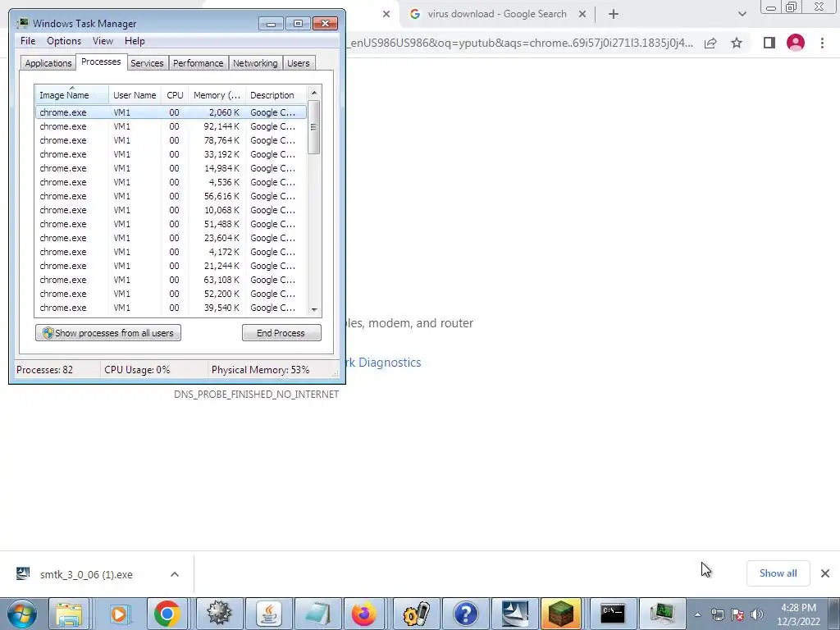
Task: Open the network status tray icon
Action: point(717,614)
